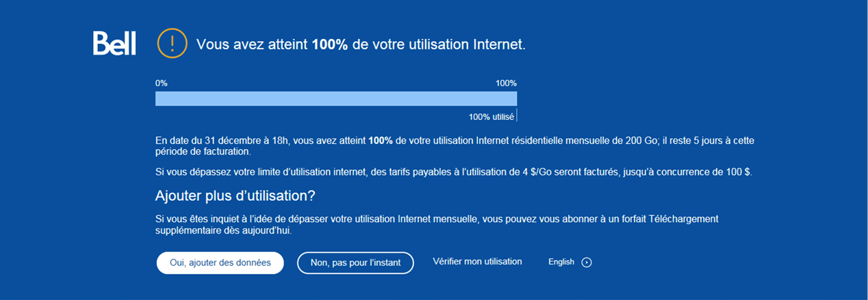This screenshot has width=868, height=300.
Task: Click the 0% label above the bar
Action: click(162, 83)
